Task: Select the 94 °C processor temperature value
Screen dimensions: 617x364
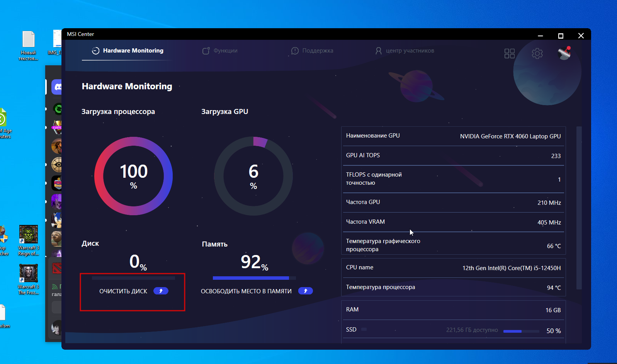Action: 554,288
